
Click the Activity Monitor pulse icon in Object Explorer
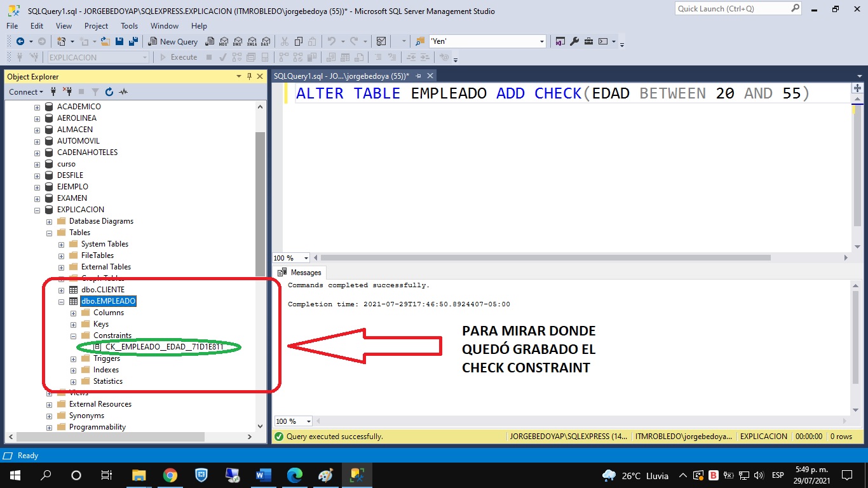point(123,91)
